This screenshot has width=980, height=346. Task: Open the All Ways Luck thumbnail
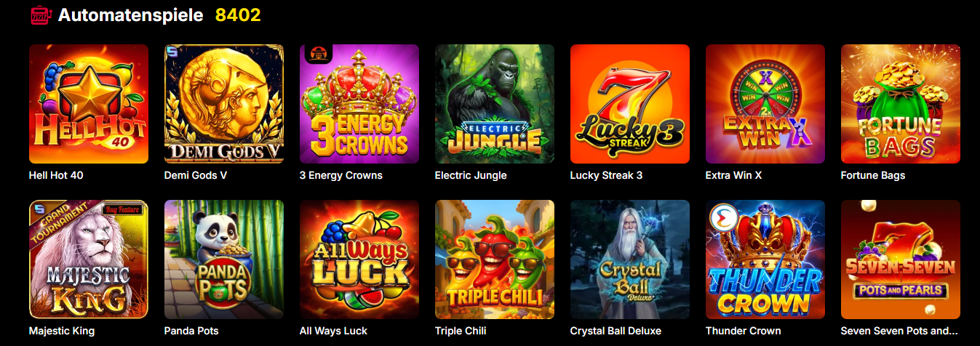[x=359, y=259]
